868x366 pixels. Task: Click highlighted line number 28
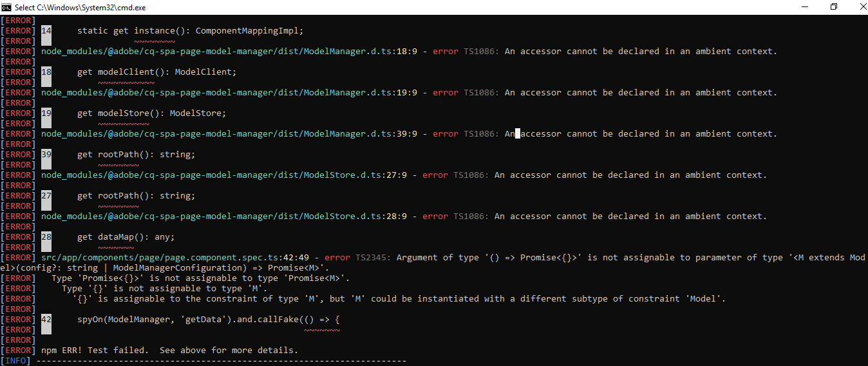click(x=46, y=237)
